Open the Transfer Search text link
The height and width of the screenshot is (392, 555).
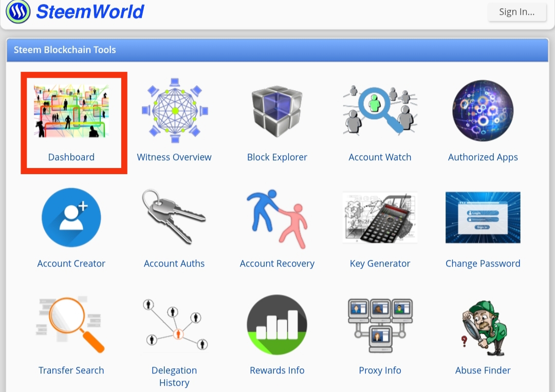(71, 370)
